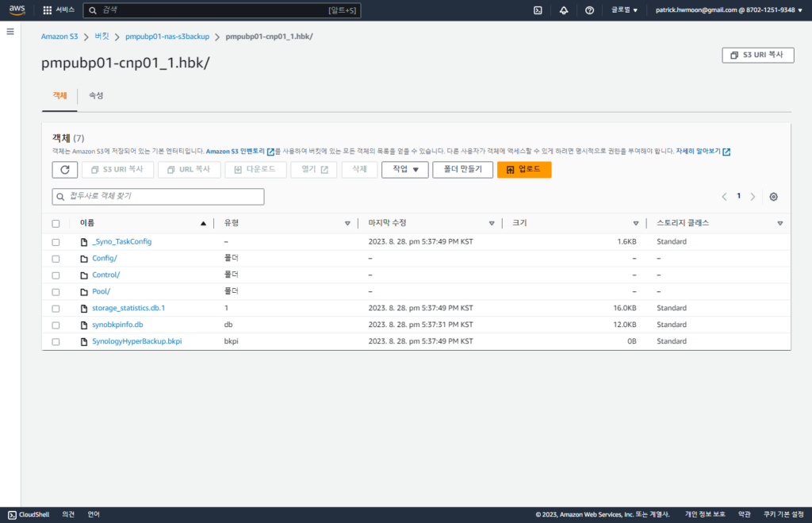This screenshot has height=523, width=812.
Task: Click the 열기 button
Action: click(314, 170)
